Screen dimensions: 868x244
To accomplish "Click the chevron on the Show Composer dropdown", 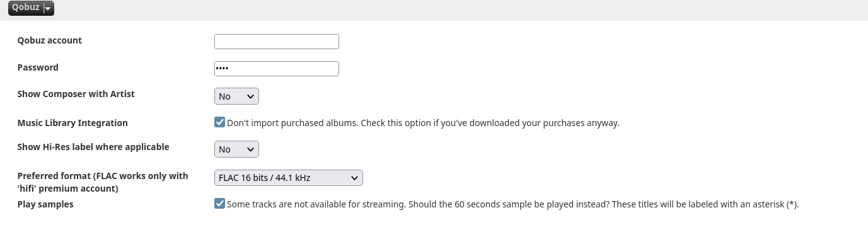I will (250, 96).
